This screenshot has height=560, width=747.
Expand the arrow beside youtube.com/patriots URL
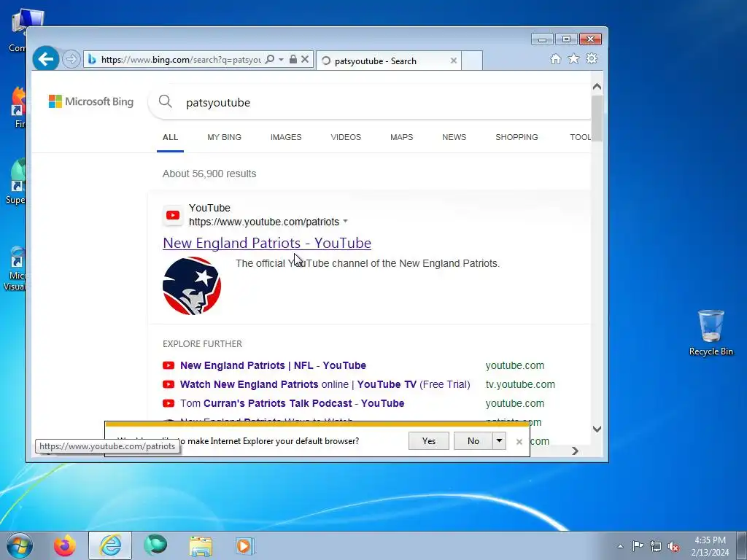tap(345, 222)
